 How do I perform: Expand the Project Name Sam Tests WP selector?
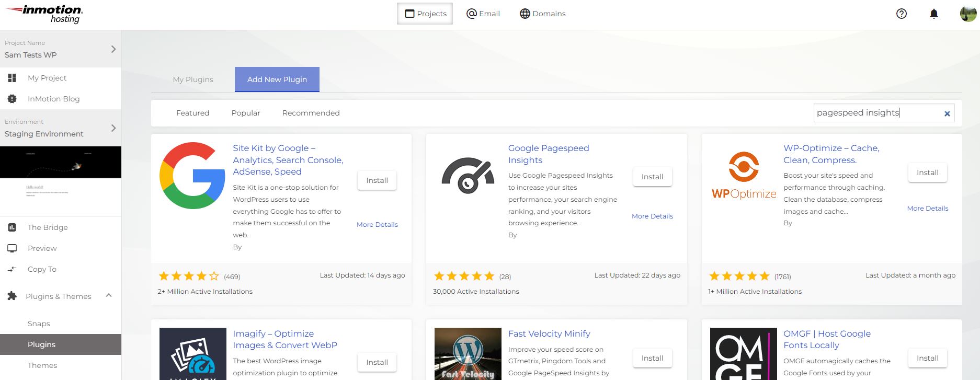(113, 49)
